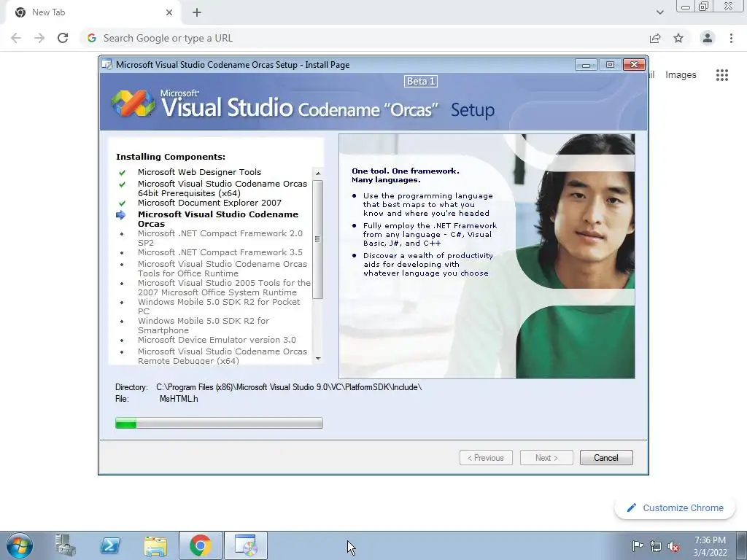Click checkmark beside Microsoft Web Designer Tools
Viewport: 747px width, 560px height.
122,173
